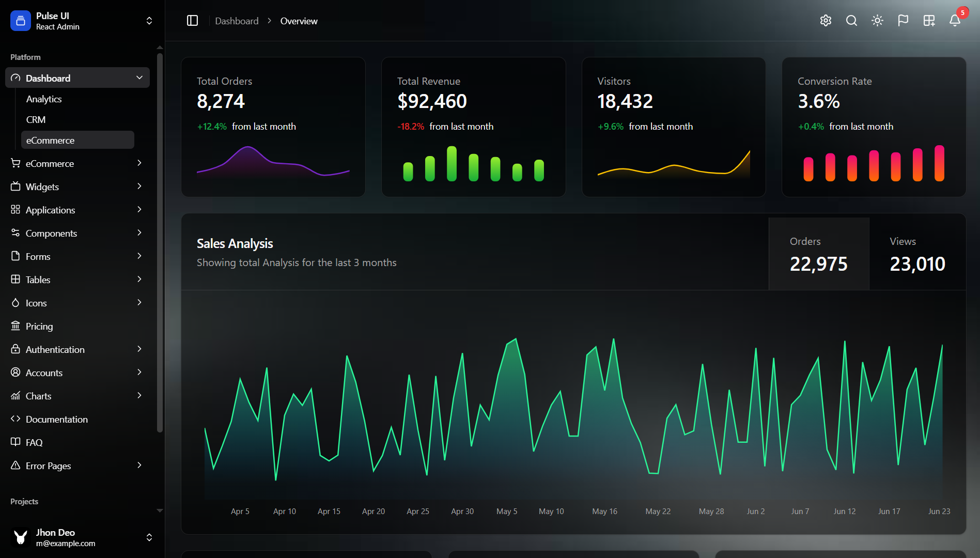The image size is (980, 558).
Task: Collapse the Dashboard menu chevron
Action: (x=139, y=78)
